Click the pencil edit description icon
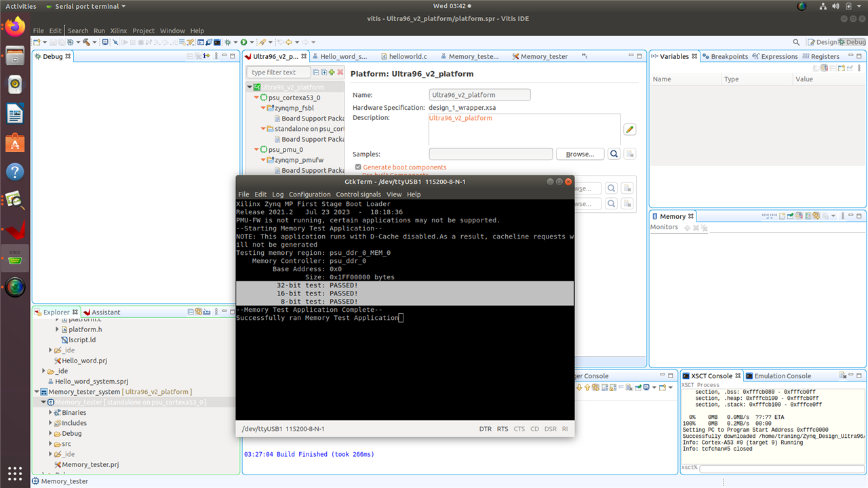Viewport: 868px width, 488px height. pyautogui.click(x=629, y=129)
